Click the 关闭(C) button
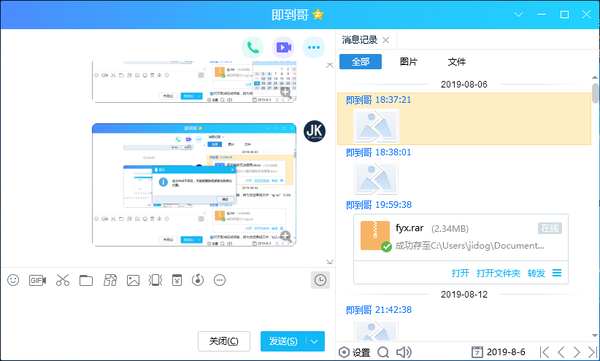Screen dimensions: 600x361 click(x=224, y=341)
